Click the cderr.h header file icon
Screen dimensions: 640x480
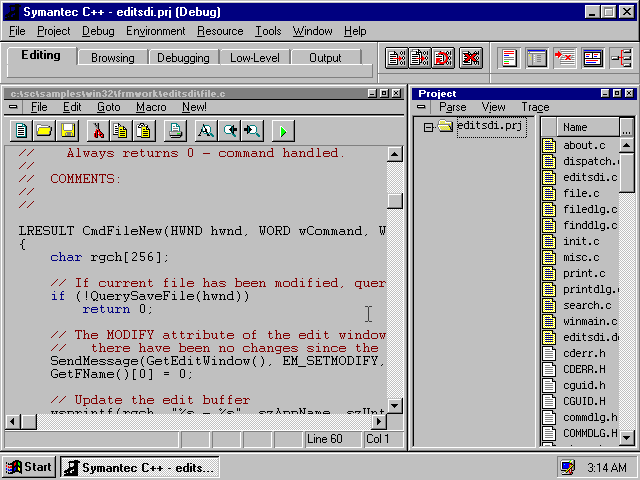(549, 353)
